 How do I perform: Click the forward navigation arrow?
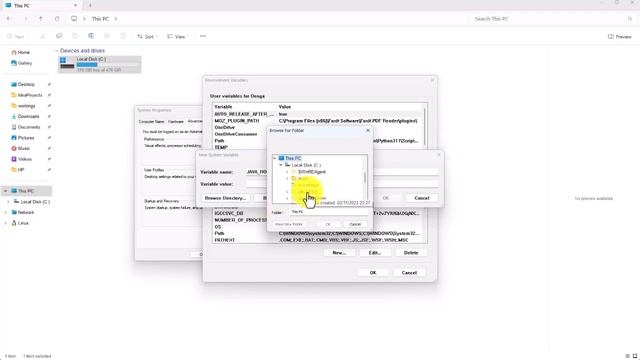click(25, 19)
